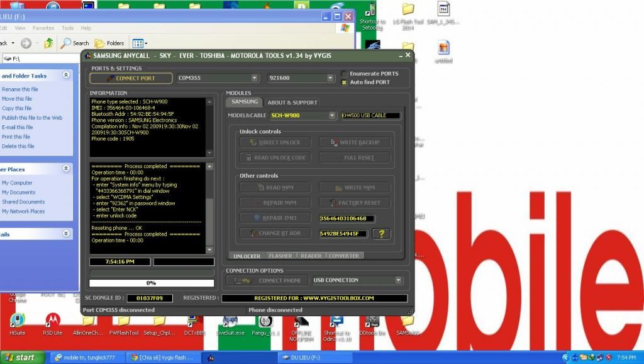This screenshot has width=644, height=364.
Task: Click the READ NVM button
Action: (x=275, y=188)
